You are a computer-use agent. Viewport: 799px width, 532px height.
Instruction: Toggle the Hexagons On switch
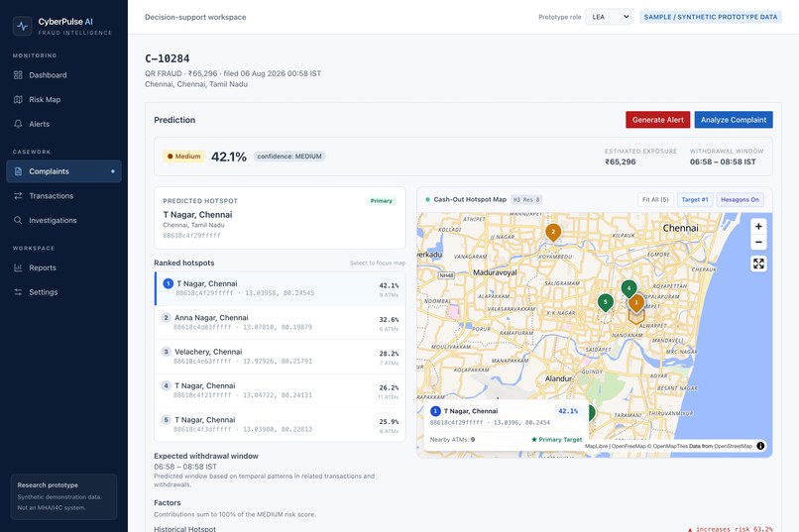(x=740, y=199)
